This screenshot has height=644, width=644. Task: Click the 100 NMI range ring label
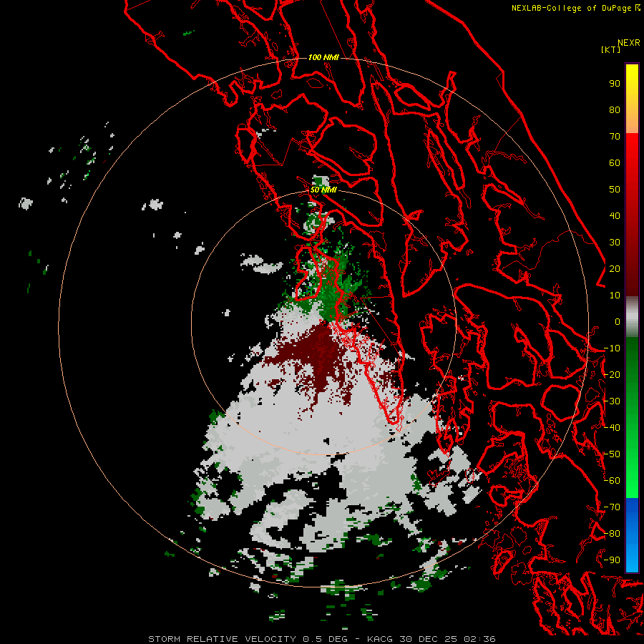point(323,57)
